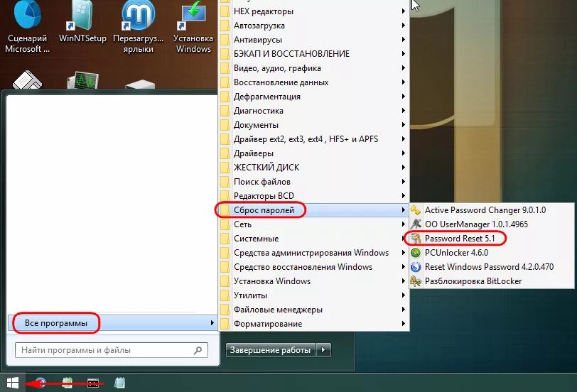Open the Сеть folder
Viewport: 577px width, 392px height.
(x=314, y=224)
